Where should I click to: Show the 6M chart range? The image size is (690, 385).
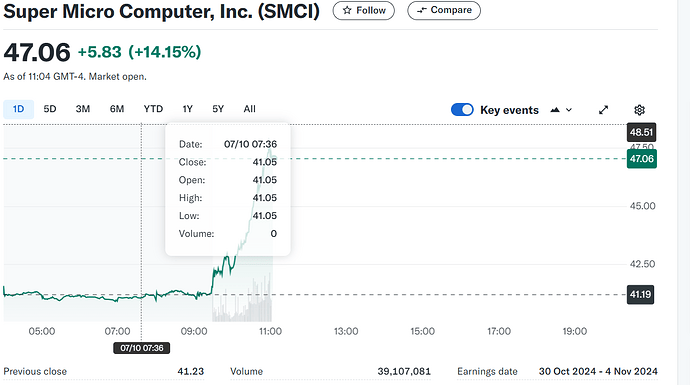(x=117, y=109)
